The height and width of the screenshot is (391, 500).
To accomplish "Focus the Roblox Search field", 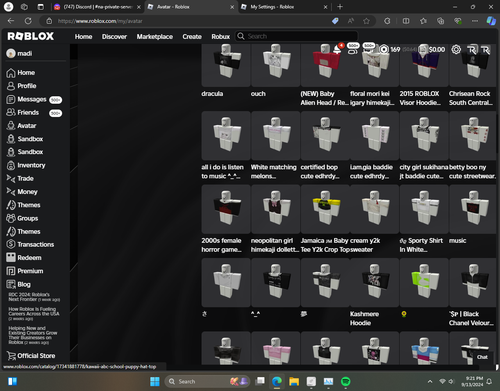I will 297,36.
